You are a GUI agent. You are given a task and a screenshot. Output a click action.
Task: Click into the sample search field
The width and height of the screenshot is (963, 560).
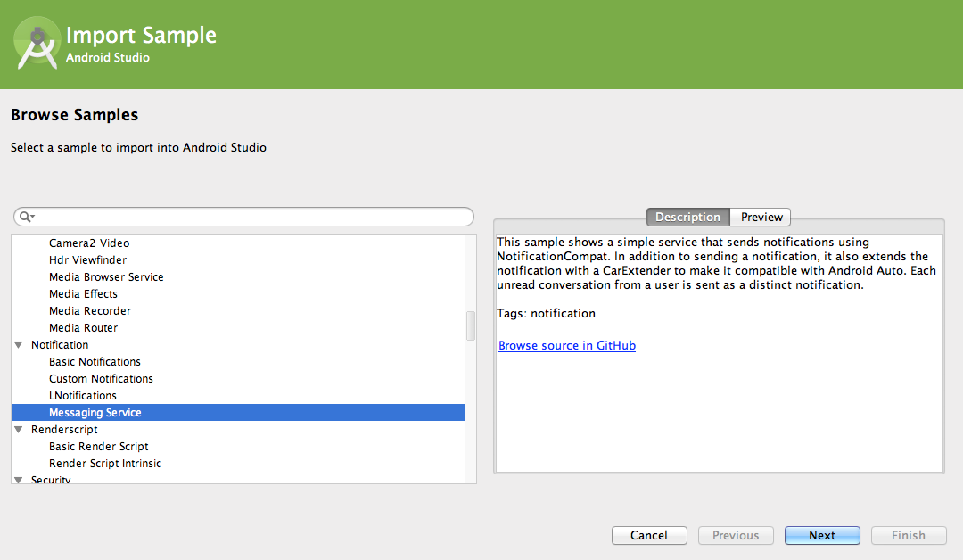pos(250,217)
